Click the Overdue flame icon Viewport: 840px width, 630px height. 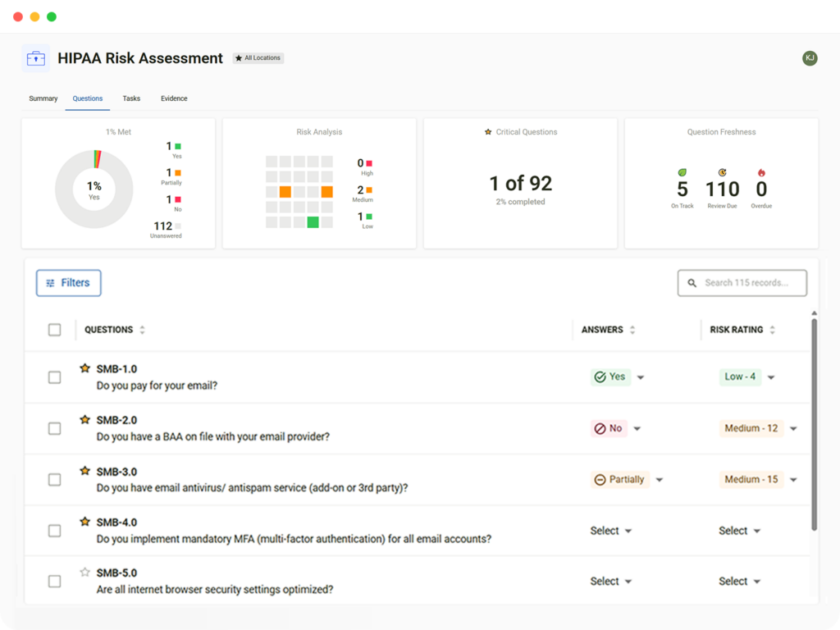coord(761,172)
